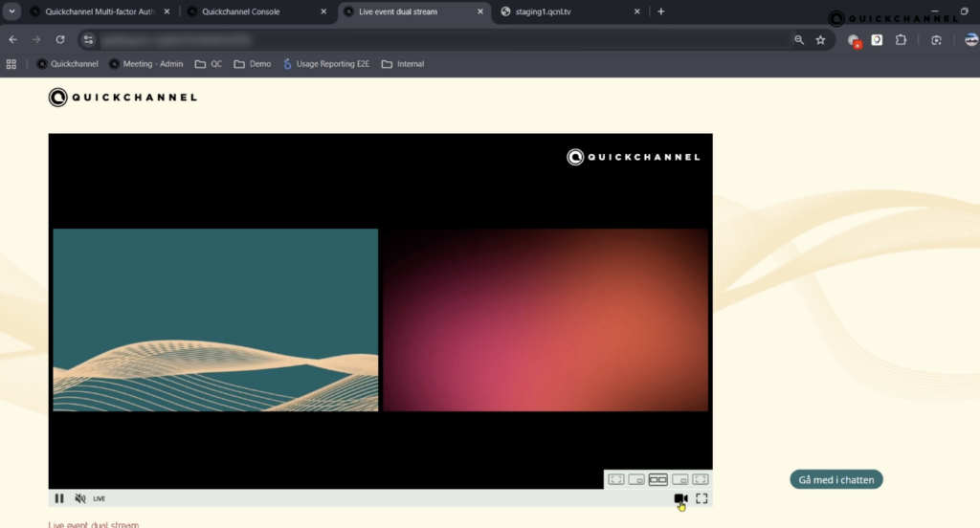Pick the second picture-in-picture layout
980x528 pixels.
(x=636, y=479)
